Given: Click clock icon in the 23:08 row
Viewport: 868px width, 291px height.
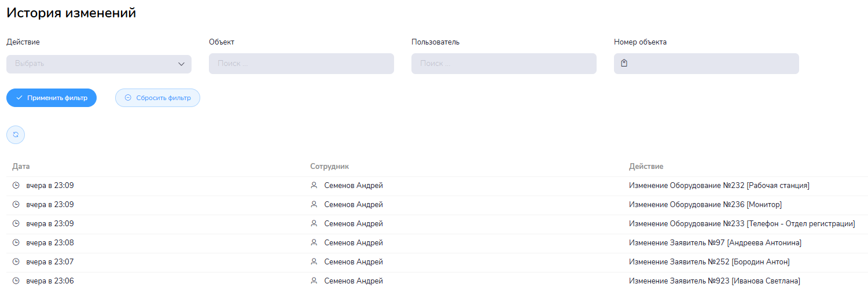Looking at the screenshot, I should coord(16,243).
